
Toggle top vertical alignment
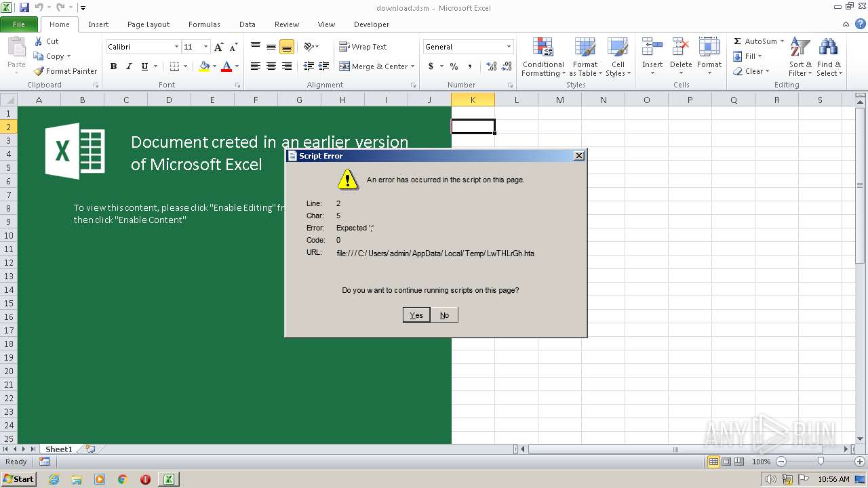(256, 47)
